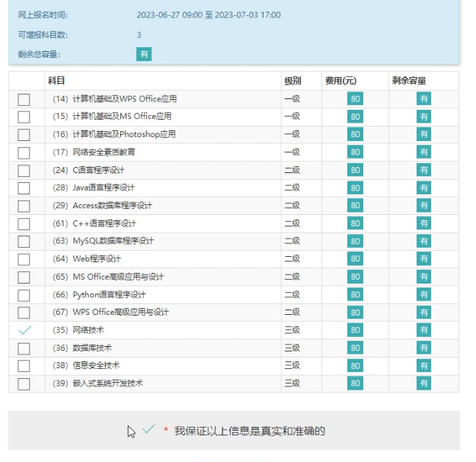Screen dimensions: 476x462
Task: Click the 有 capacity badge for 计算机基础及Photoshop应用
Action: [423, 134]
